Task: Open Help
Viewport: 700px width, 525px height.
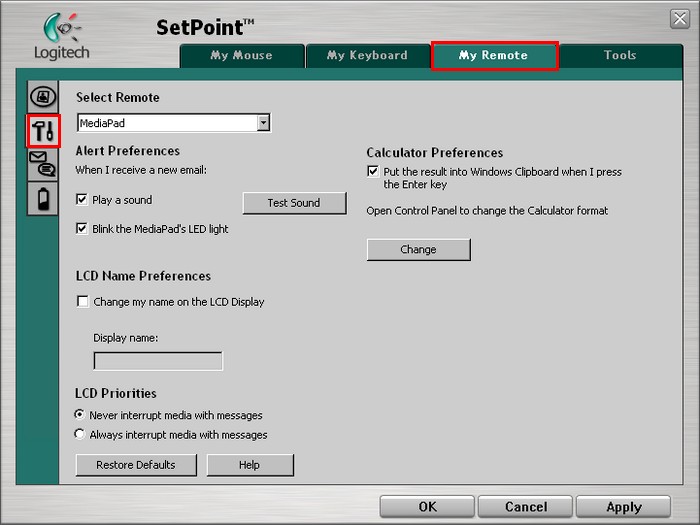Action: 250,465
